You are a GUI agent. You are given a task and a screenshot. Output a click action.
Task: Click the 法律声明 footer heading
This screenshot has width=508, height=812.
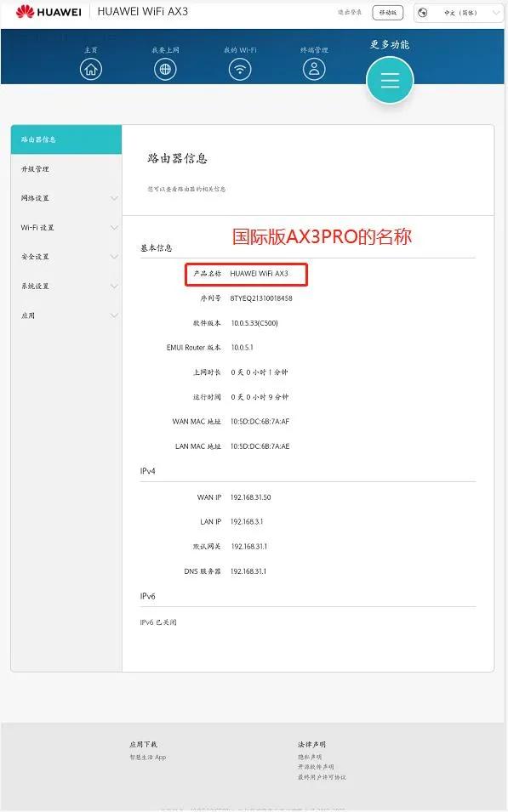pos(311,744)
